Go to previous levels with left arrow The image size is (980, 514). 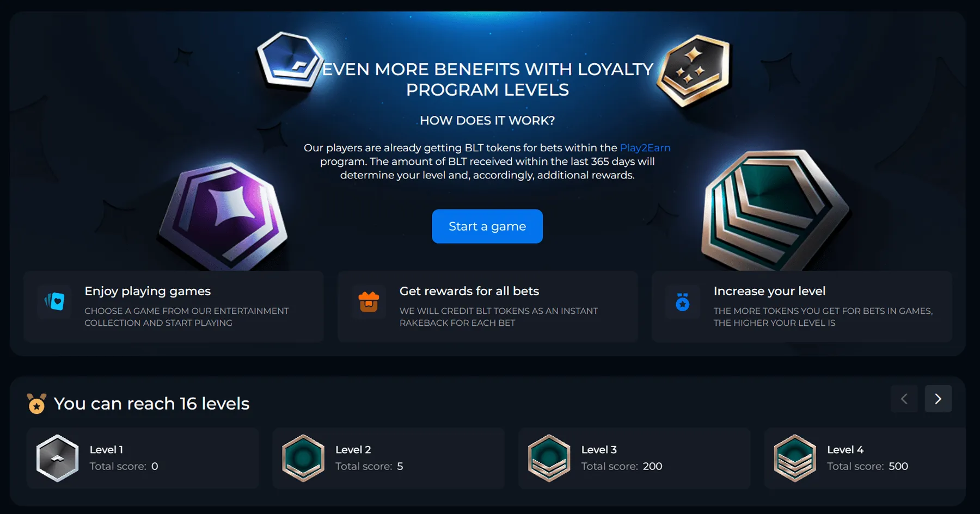(x=904, y=399)
